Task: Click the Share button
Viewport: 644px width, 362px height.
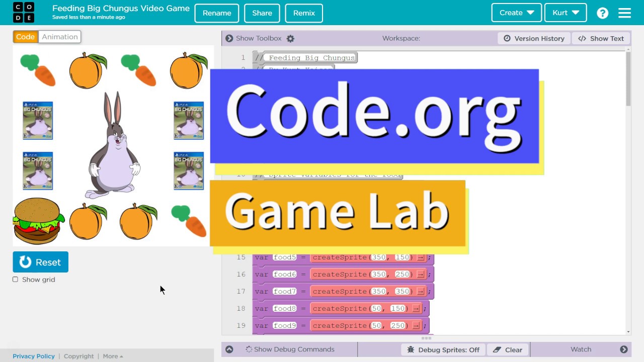Action: pos(262,13)
